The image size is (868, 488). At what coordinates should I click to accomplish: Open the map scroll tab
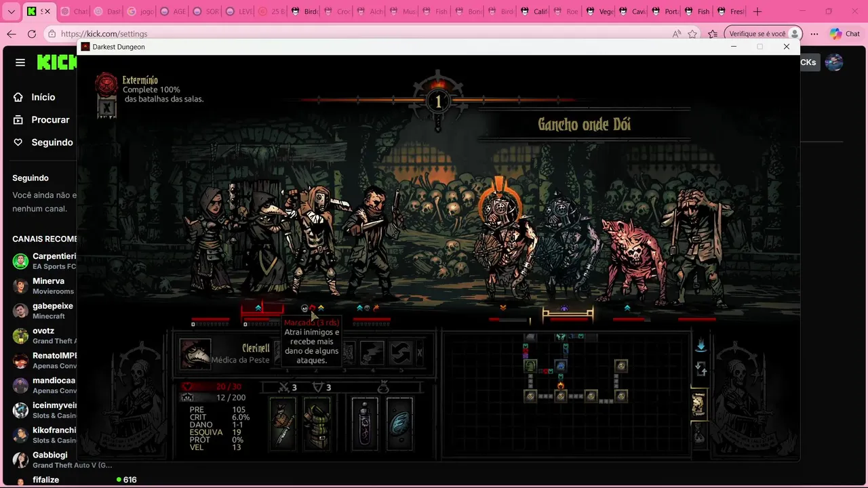pos(699,405)
